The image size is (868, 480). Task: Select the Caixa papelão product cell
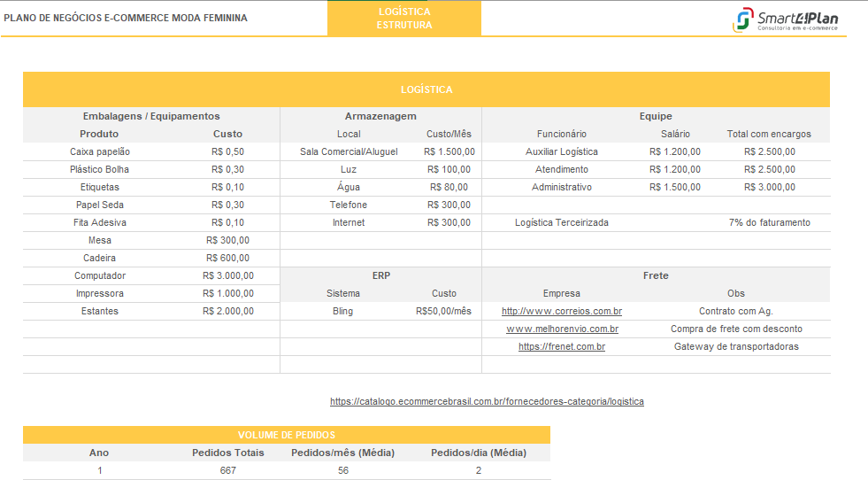click(100, 152)
